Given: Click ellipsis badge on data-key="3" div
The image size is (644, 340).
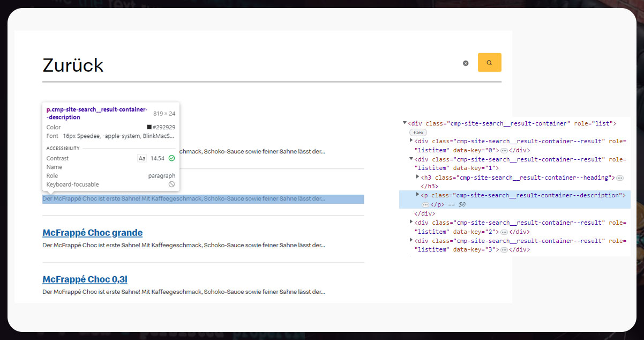Looking at the screenshot, I should (504, 250).
